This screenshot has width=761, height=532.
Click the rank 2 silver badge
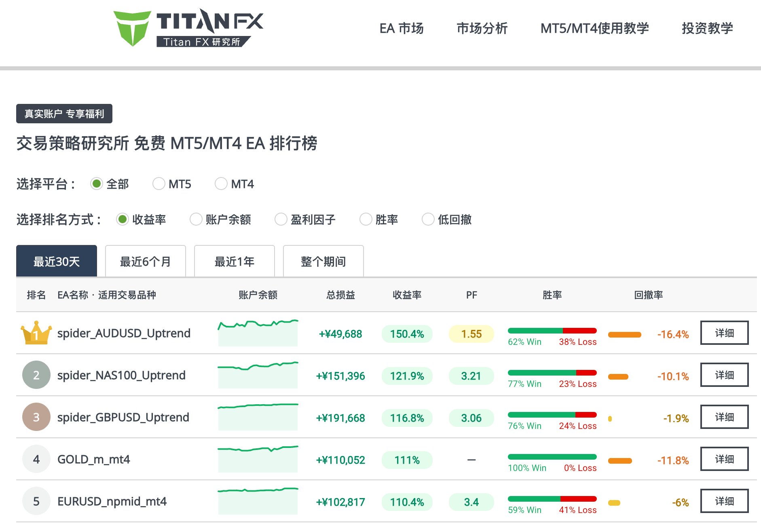pos(36,375)
